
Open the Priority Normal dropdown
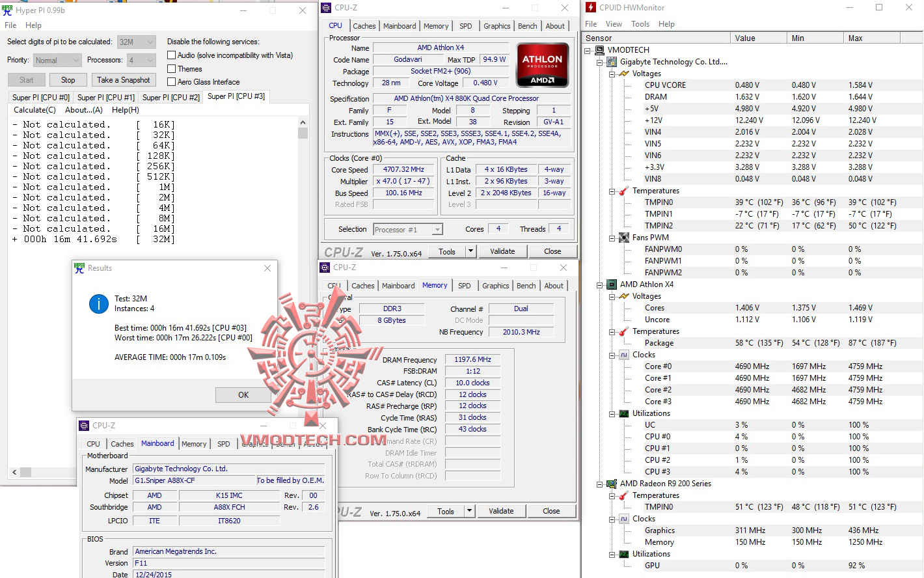coord(57,61)
